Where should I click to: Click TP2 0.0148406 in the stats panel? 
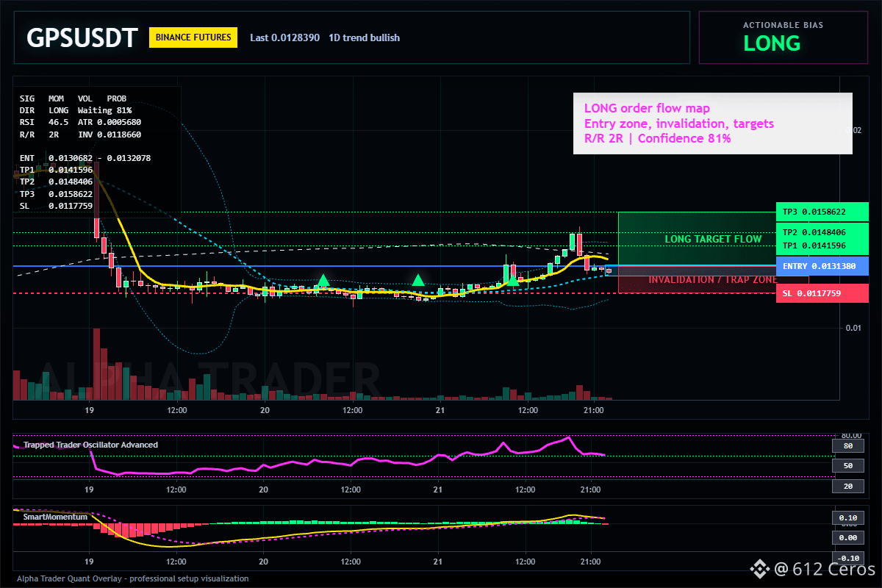click(x=57, y=182)
